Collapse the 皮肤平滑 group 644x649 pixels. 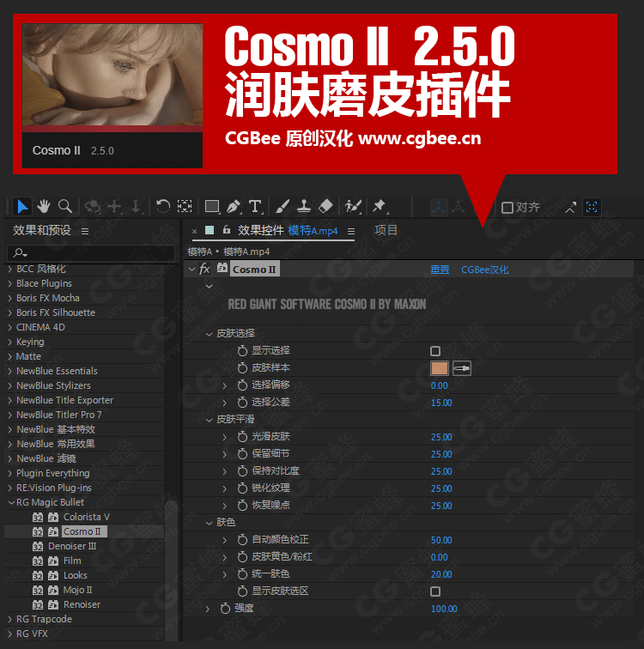[x=209, y=420]
